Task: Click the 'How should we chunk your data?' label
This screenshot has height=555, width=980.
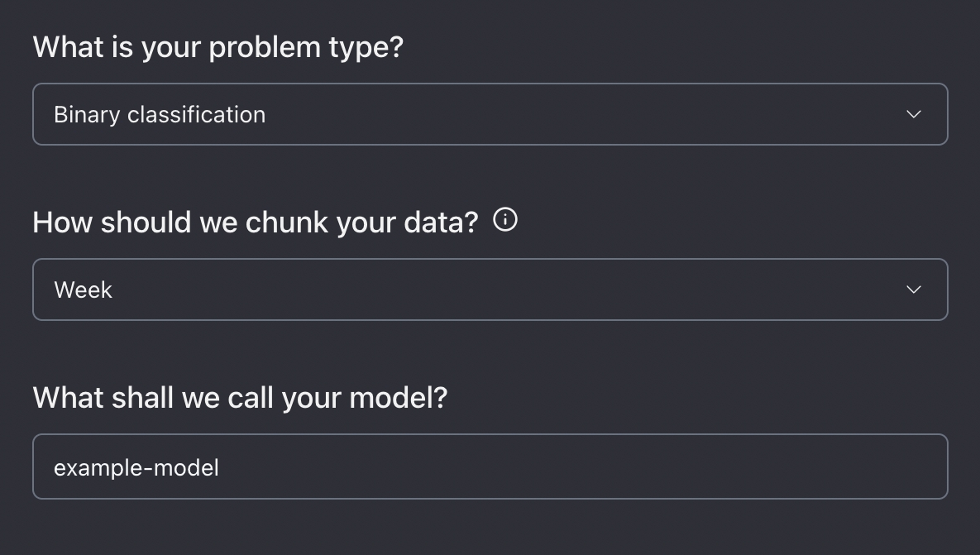Action: (x=255, y=222)
